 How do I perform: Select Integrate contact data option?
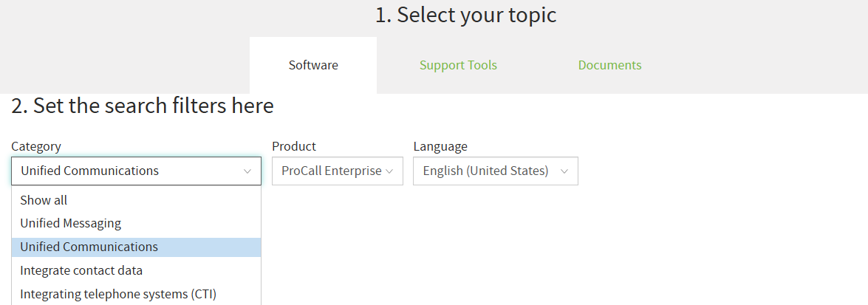136,271
